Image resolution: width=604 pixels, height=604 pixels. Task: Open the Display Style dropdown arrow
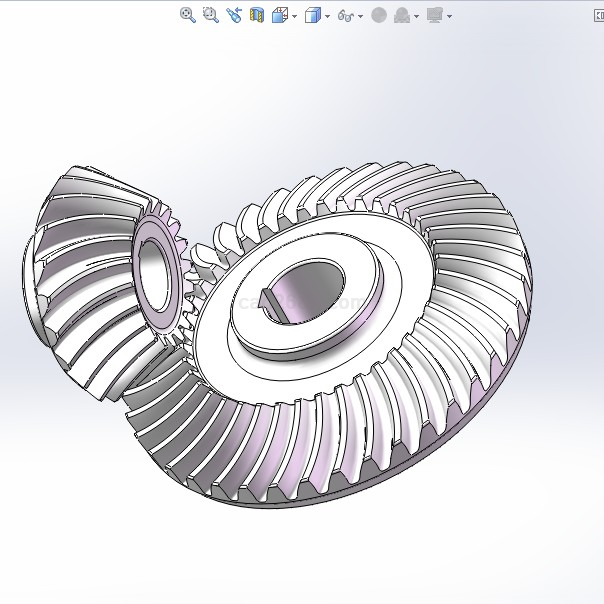[x=328, y=16]
